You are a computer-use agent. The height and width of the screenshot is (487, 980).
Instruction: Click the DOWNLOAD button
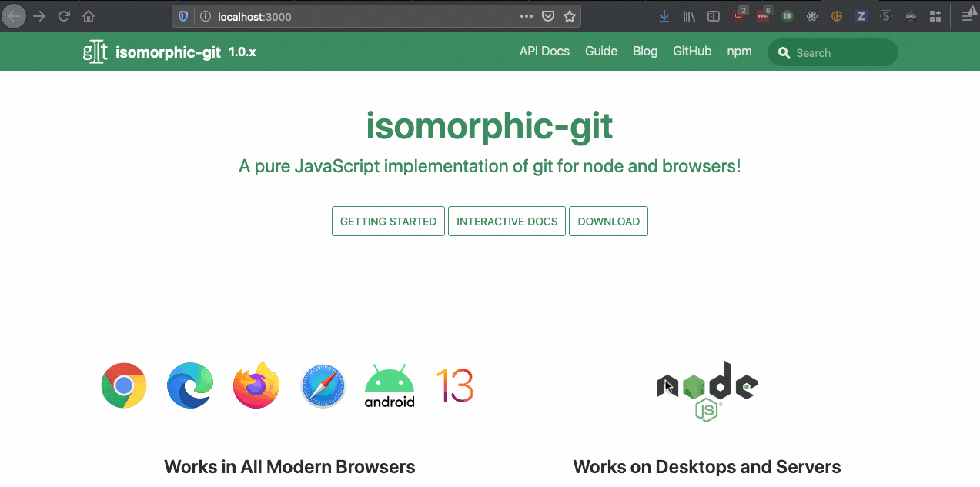click(x=608, y=221)
